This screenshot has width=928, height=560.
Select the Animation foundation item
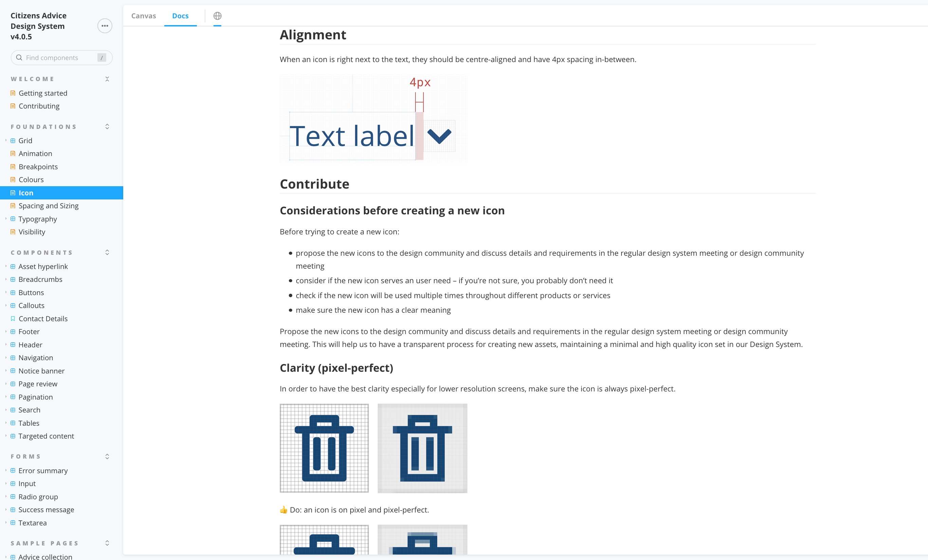click(x=36, y=154)
